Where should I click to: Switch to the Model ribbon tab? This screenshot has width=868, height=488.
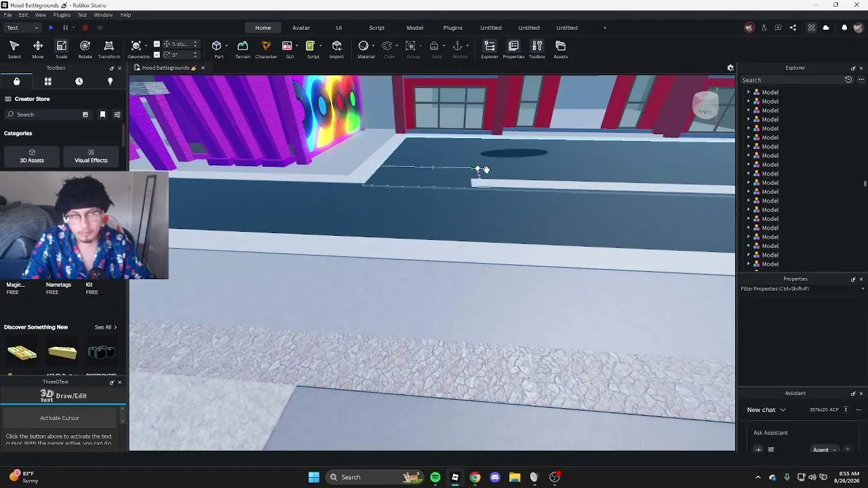click(415, 28)
